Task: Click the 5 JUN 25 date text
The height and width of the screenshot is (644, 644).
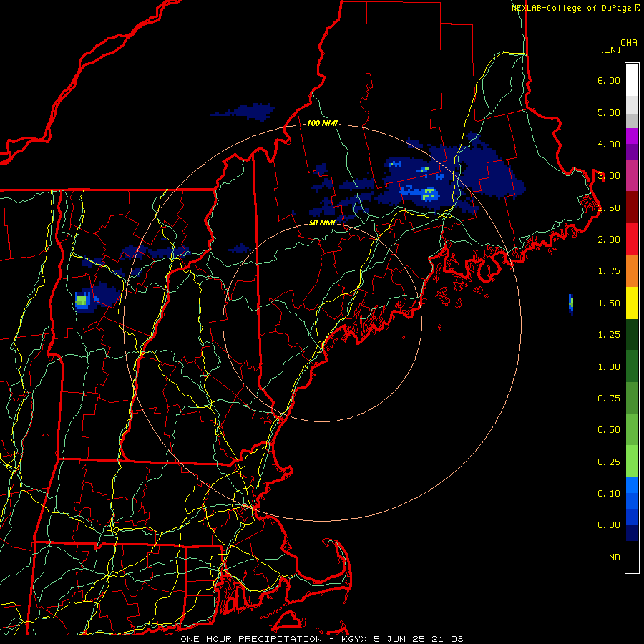Action: 399,639
